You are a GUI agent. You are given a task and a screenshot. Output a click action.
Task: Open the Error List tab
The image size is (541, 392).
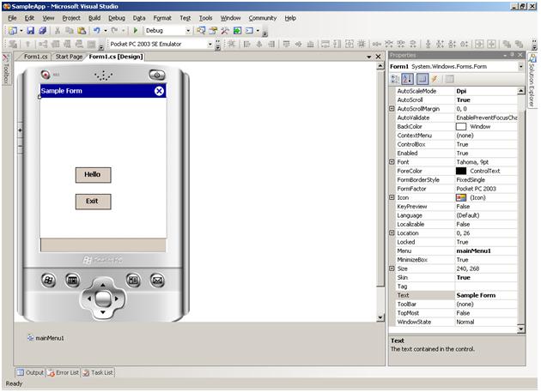pos(64,372)
